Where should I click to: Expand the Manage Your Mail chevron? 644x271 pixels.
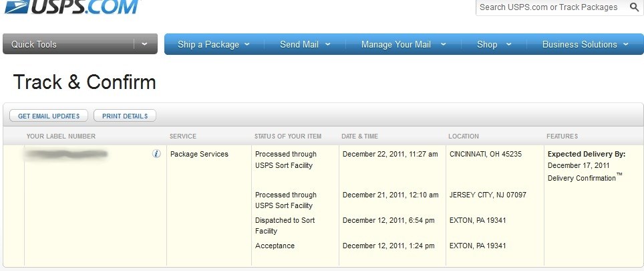(x=443, y=44)
